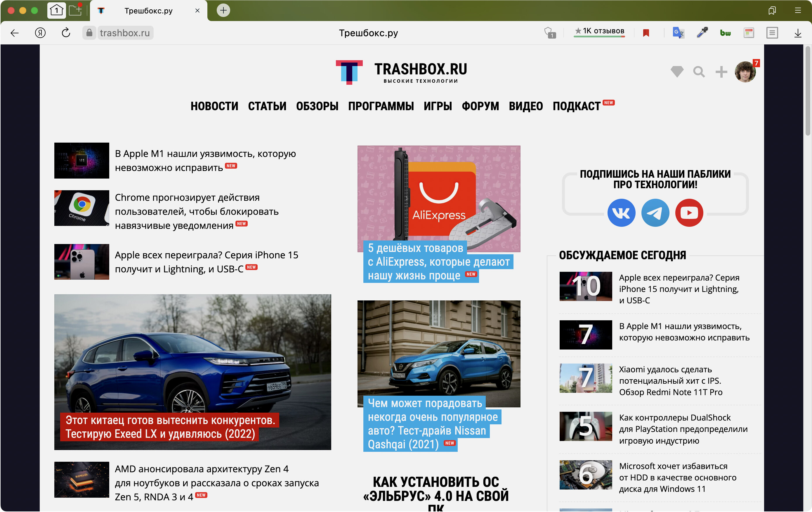Image resolution: width=812 pixels, height=512 pixels.
Task: Open discussed Xiaomi Redmi Note 11T Pro review
Action: coord(670,381)
